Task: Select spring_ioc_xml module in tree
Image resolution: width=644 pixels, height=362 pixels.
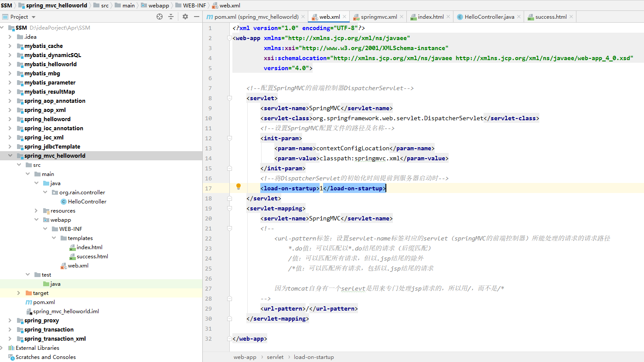Action: (44, 138)
